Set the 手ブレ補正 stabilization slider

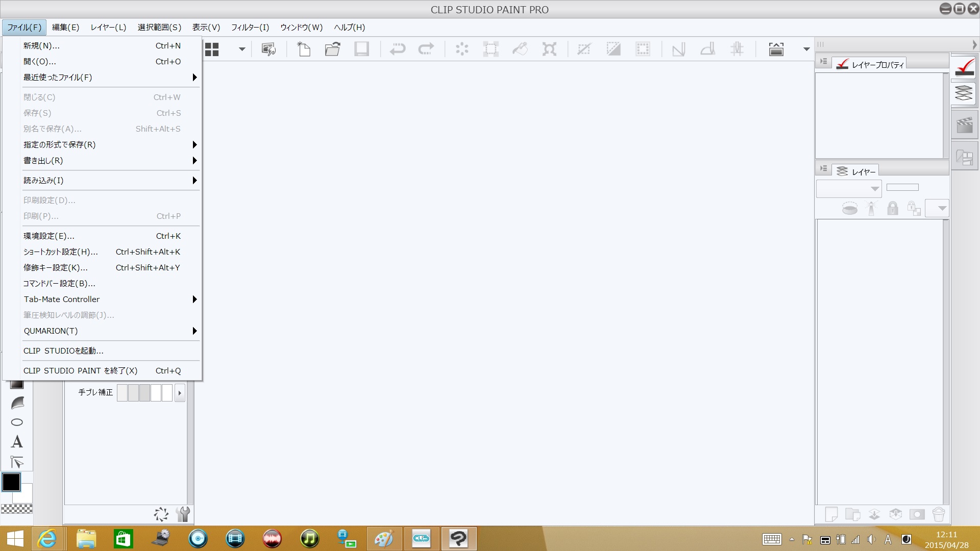(144, 393)
